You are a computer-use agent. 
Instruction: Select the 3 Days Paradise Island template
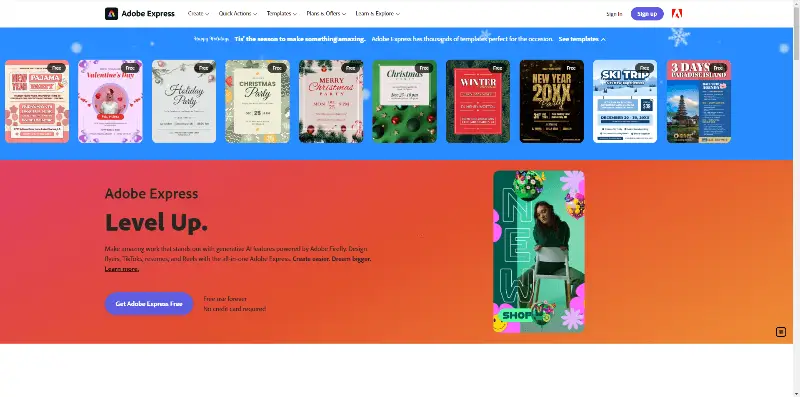[698, 102]
